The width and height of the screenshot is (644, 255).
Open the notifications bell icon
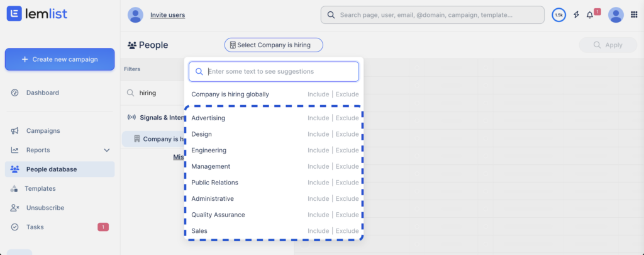point(590,14)
